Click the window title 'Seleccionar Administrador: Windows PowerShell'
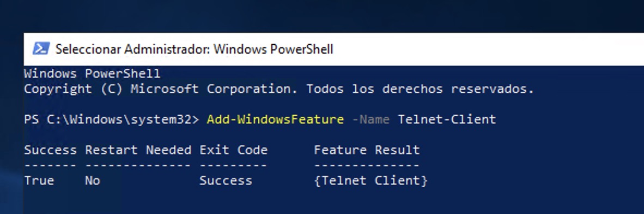 click(195, 49)
